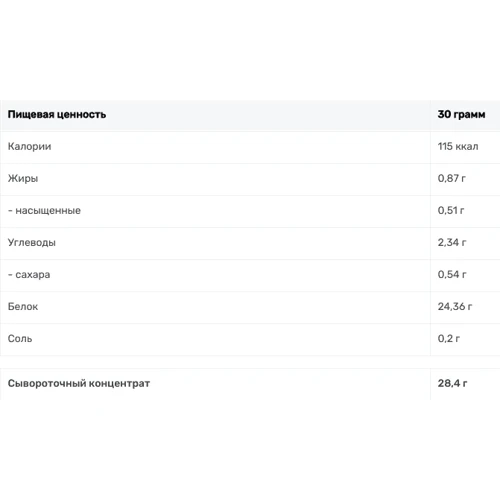
Task: Click the '0,51 г' saturated value
Action: tap(451, 210)
